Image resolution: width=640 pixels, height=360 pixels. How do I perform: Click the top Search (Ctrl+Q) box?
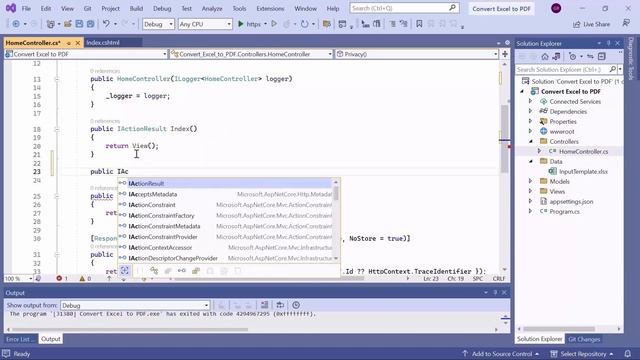click(x=404, y=8)
